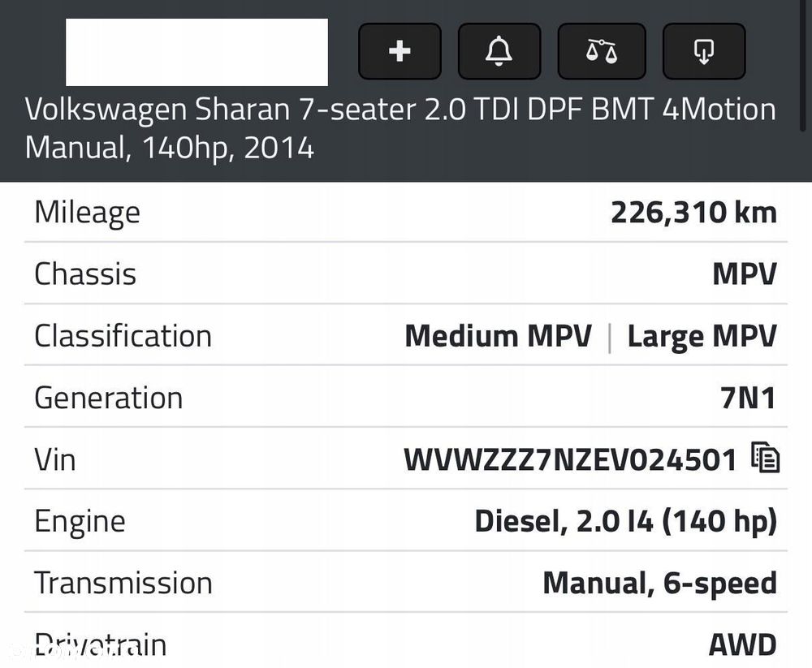Click the plus add button
Viewport: 812px width, 668px height.
[x=400, y=51]
